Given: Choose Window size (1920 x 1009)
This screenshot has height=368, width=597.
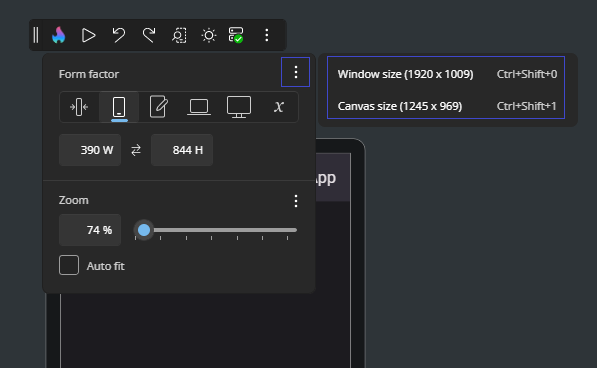Looking at the screenshot, I should coord(447,74).
